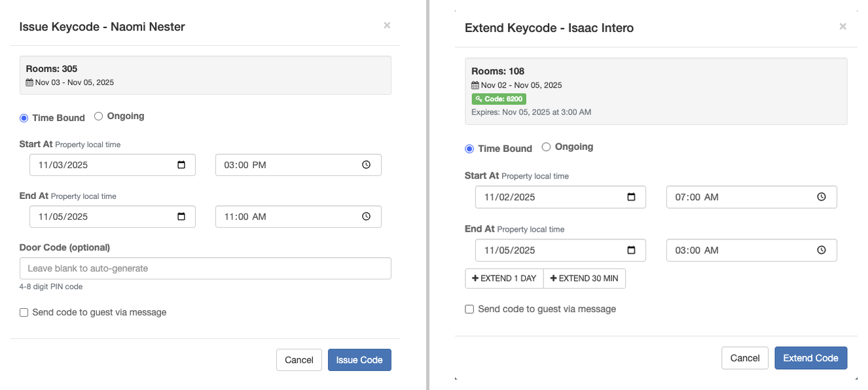The width and height of the screenshot is (868, 390).
Task: Open calendar picker in Extend dialog's 11/05/2025 field
Action: tap(631, 250)
